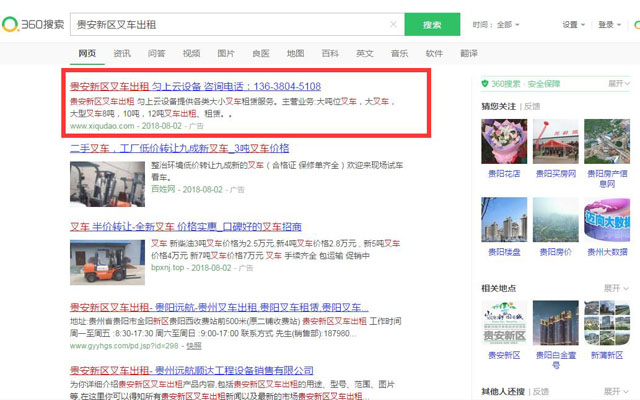The width and height of the screenshot is (640, 400).
Task: Switch to the 翻译 tab
Action: (x=469, y=53)
